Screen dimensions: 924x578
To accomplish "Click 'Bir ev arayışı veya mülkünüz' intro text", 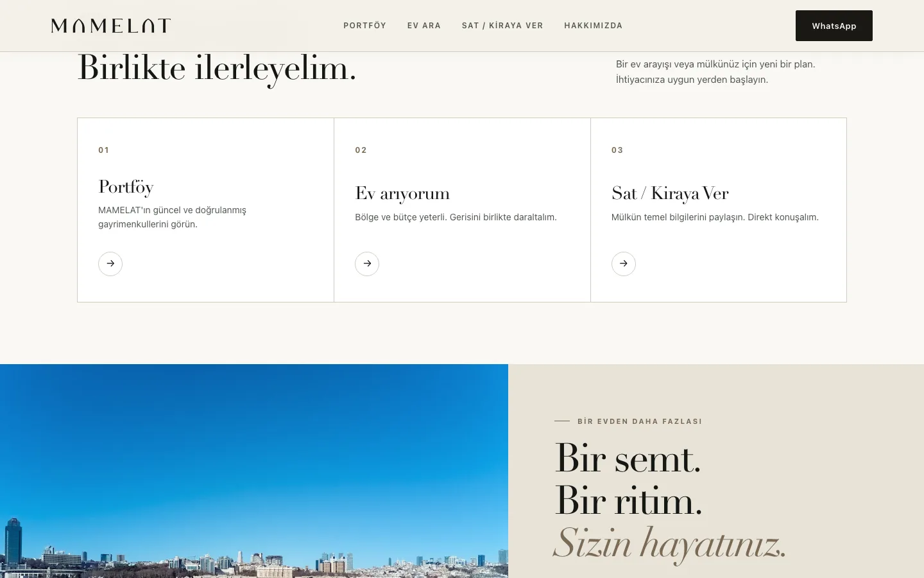I will pos(715,72).
